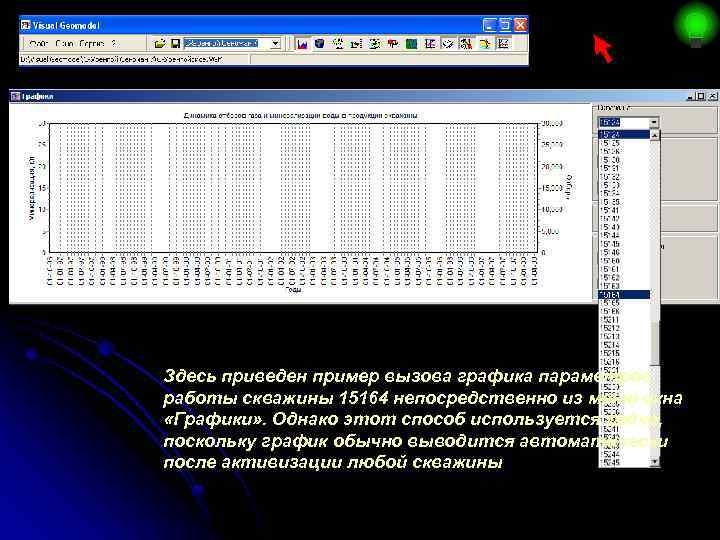Minimize the Графики window
This screenshot has width=720, height=540.
point(691,96)
